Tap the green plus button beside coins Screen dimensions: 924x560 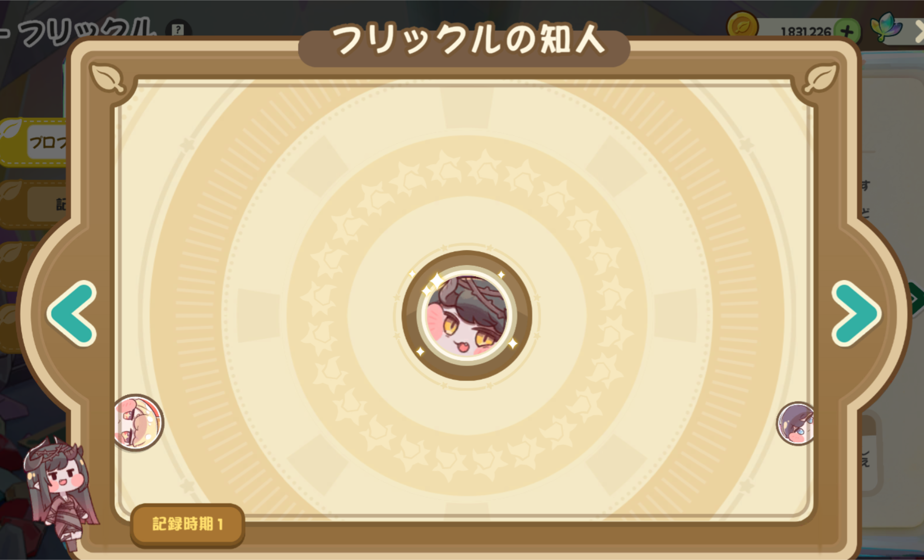click(x=847, y=31)
